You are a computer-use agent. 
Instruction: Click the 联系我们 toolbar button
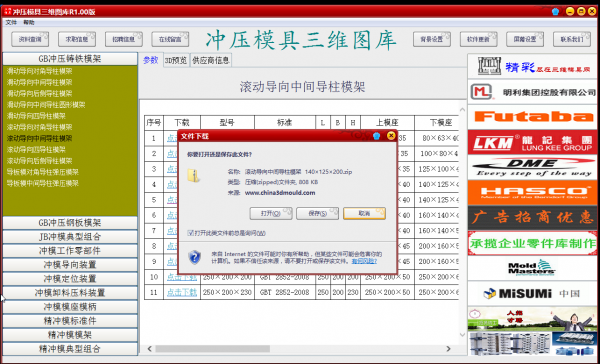pos(572,39)
